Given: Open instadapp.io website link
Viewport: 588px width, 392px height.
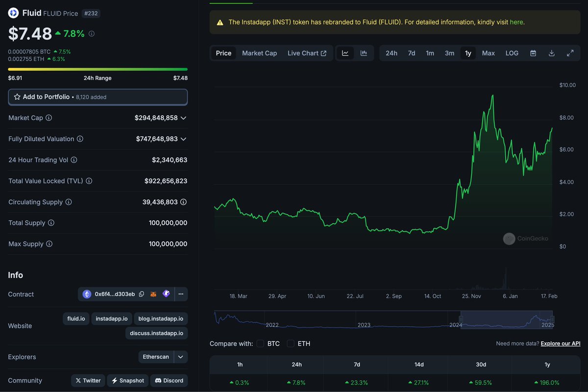Looking at the screenshot, I should click(x=111, y=319).
